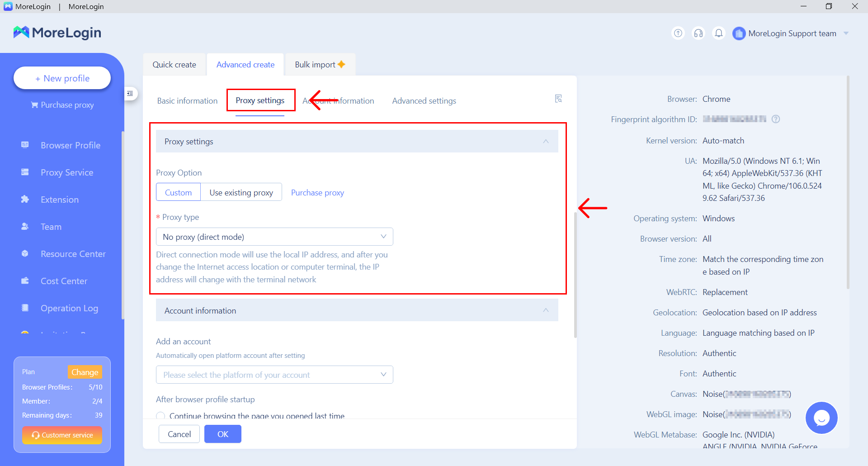Screen dimensions: 868x466
Task: Click the Fingerprint algorithm ID help icon
Action: 776,119
